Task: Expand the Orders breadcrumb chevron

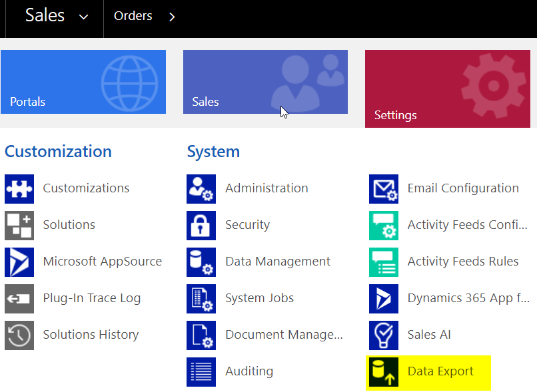Action: pos(172,17)
